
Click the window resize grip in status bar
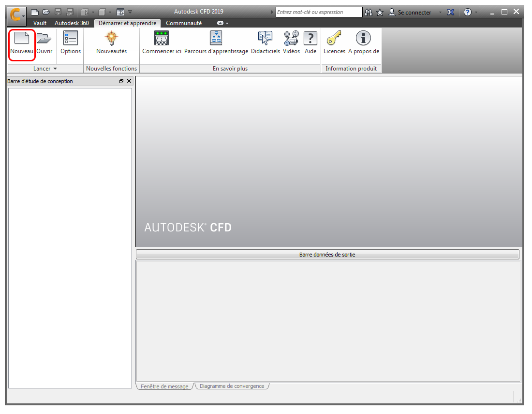tap(519, 400)
